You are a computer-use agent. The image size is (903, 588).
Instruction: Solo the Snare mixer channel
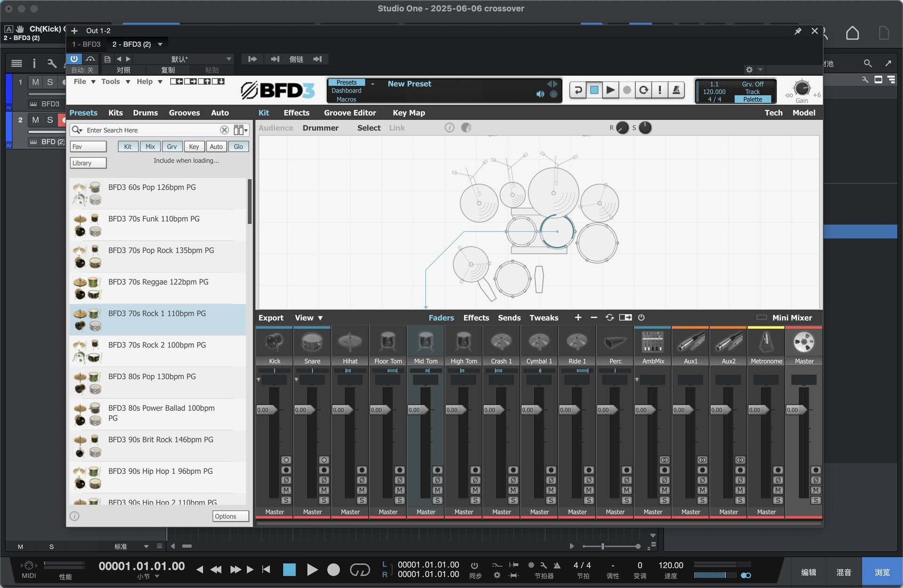coord(324,501)
